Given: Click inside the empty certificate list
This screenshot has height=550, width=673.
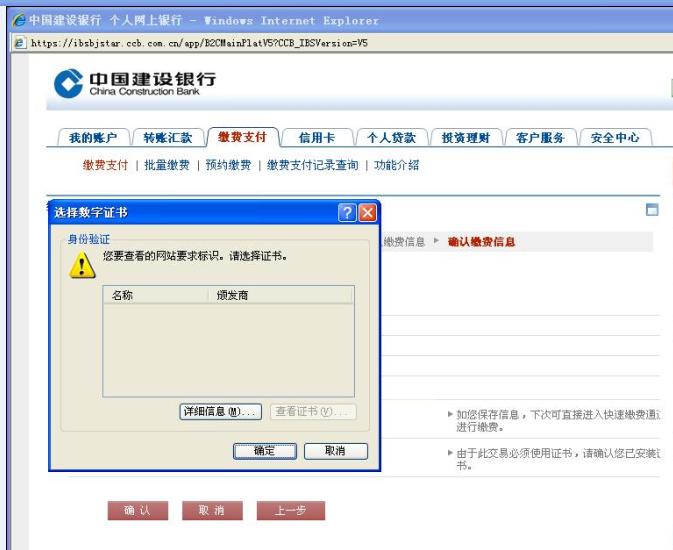Looking at the screenshot, I should point(229,350).
